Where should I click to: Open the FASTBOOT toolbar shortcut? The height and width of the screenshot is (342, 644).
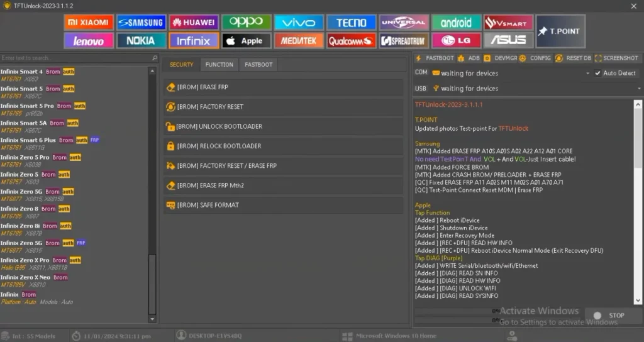(435, 58)
